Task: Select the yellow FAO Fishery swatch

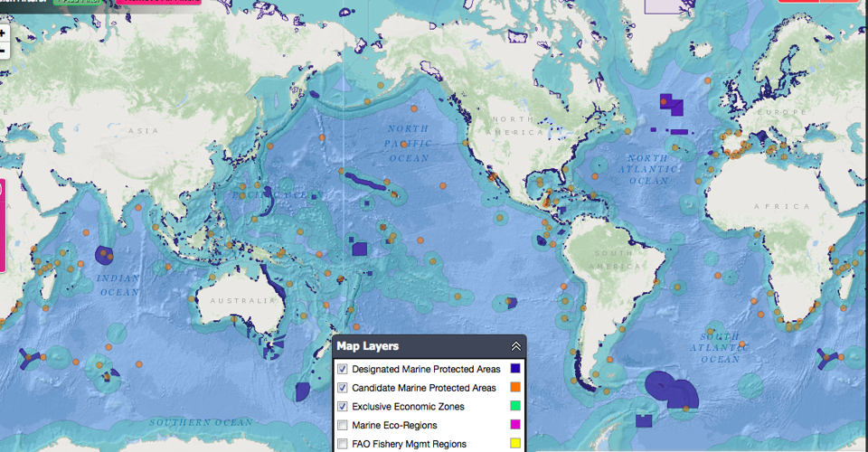Action: 515,444
